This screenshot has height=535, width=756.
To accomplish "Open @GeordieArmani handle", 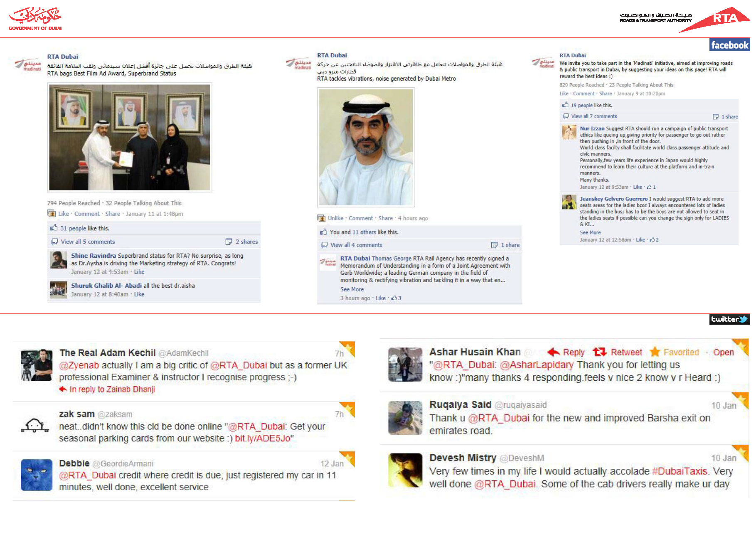I will point(123,464).
